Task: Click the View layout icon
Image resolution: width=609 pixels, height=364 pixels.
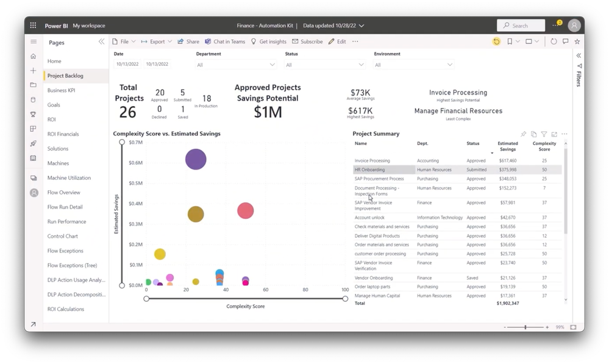Action: pyautogui.click(x=529, y=41)
